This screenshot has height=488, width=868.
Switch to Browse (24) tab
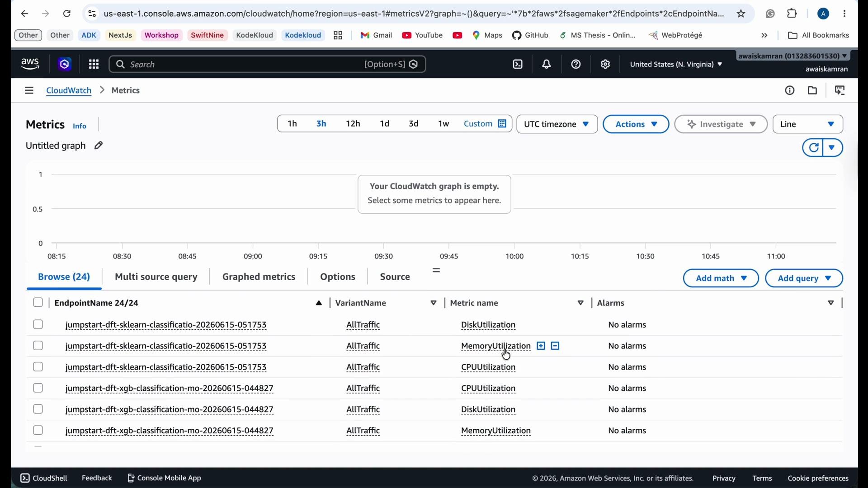[x=64, y=277]
